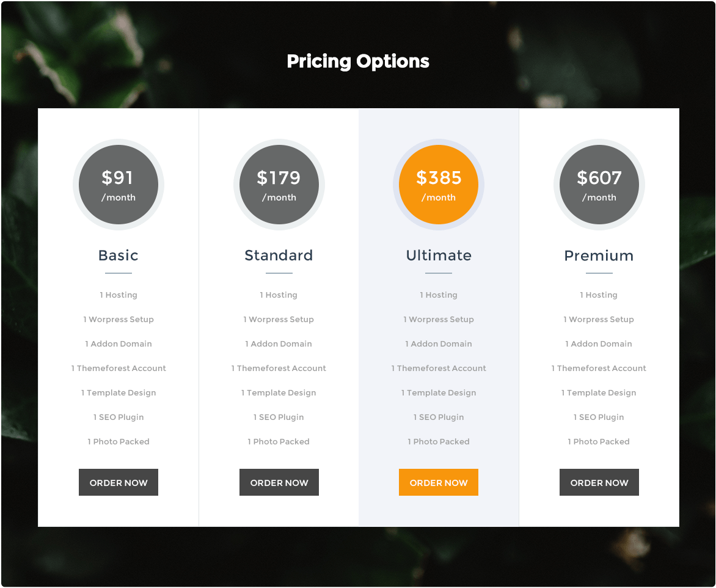This screenshot has width=716, height=588.
Task: Select the Basic plan title
Action: [x=119, y=255]
